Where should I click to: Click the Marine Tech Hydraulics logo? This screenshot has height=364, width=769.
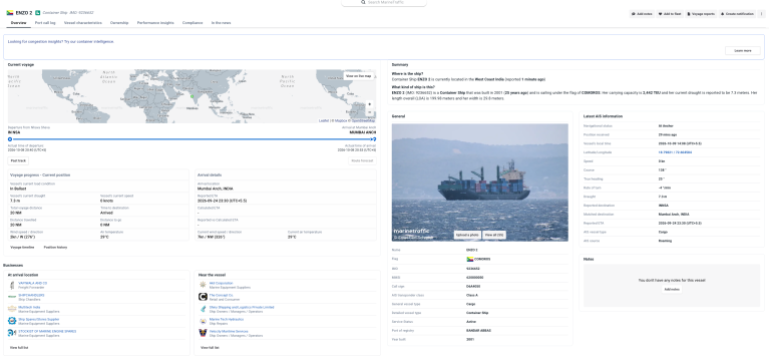[203, 321]
